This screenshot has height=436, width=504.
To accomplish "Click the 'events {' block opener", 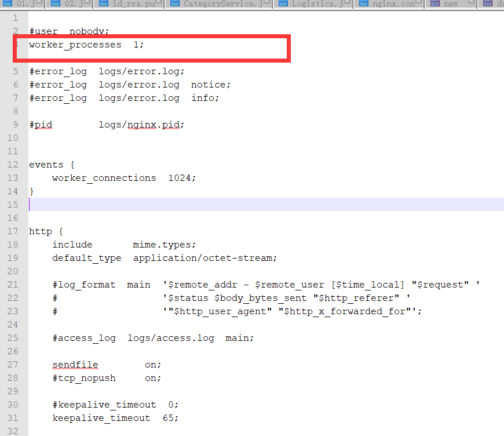I will pyautogui.click(x=52, y=165).
